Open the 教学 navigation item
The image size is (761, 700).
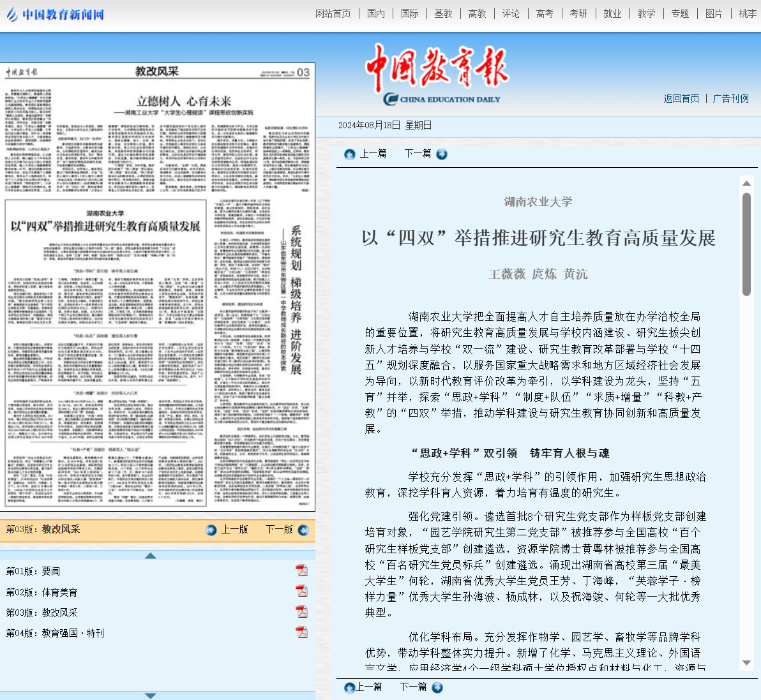646,13
